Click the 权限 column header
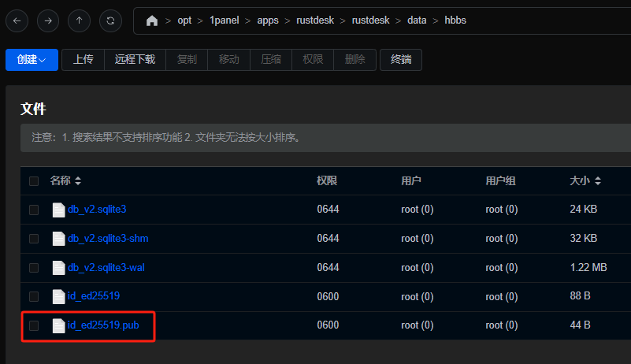Viewport: 631px width, 364px height. click(327, 180)
